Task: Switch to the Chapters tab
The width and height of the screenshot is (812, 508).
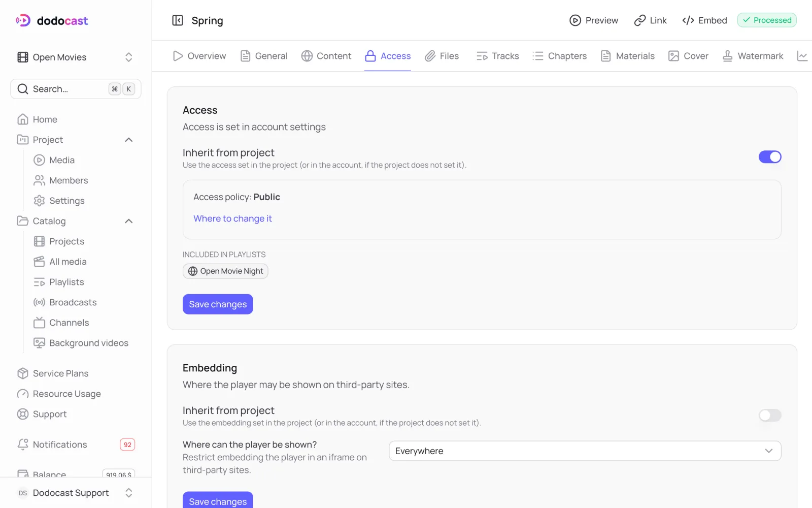Action: coord(560,56)
